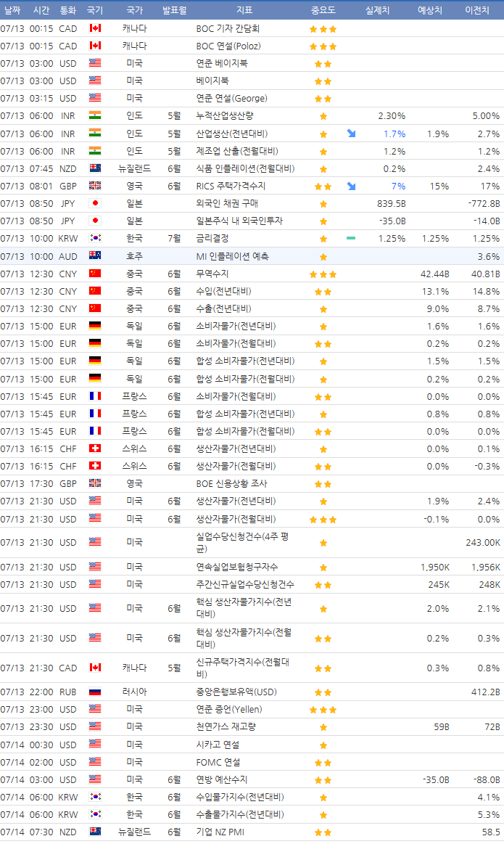Select the US flag in 연준 베이지북 row
The height and width of the screenshot is (844, 504).
(x=95, y=63)
